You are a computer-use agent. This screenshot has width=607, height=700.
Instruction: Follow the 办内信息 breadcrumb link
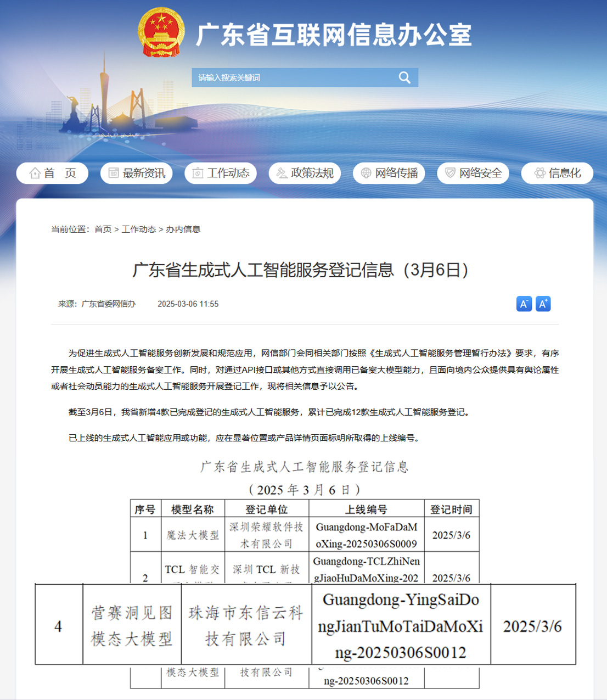183,229
